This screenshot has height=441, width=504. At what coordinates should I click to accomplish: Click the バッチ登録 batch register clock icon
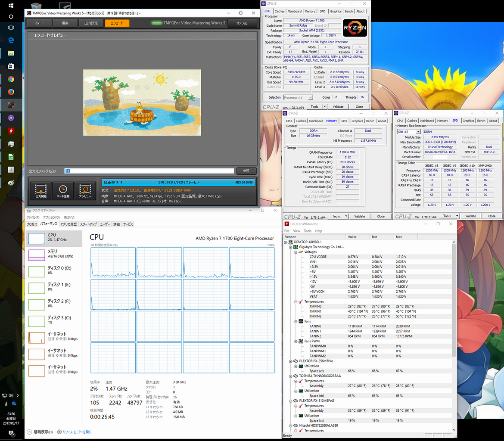[63, 191]
